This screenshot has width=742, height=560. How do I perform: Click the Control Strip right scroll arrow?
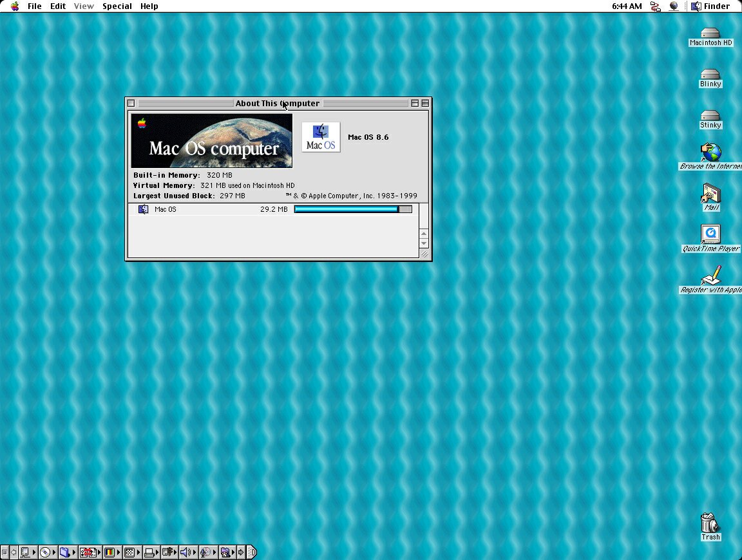(241, 552)
